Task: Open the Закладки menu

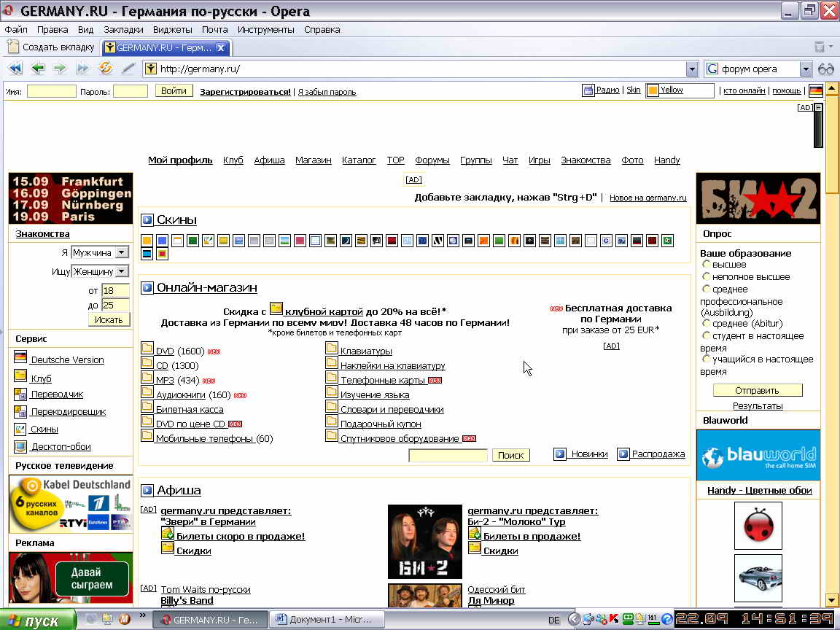Action: [123, 29]
